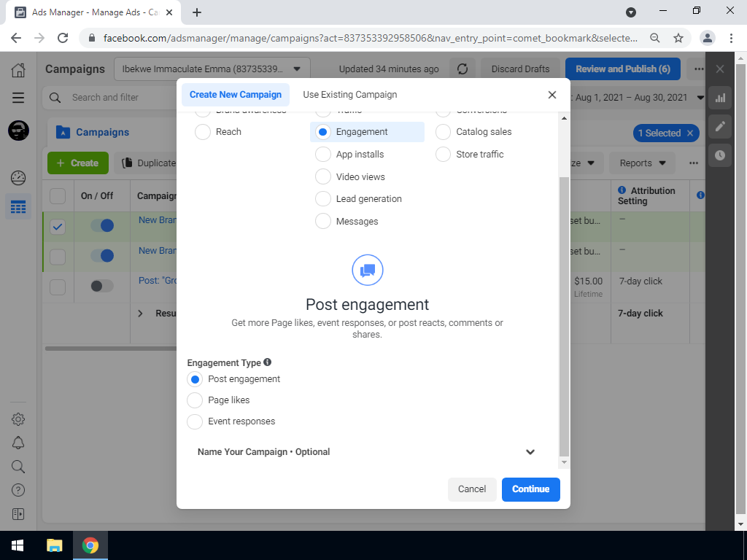The width and height of the screenshot is (747, 560).
Task: Open the edit pencil icon in the right panel
Action: [x=720, y=126]
